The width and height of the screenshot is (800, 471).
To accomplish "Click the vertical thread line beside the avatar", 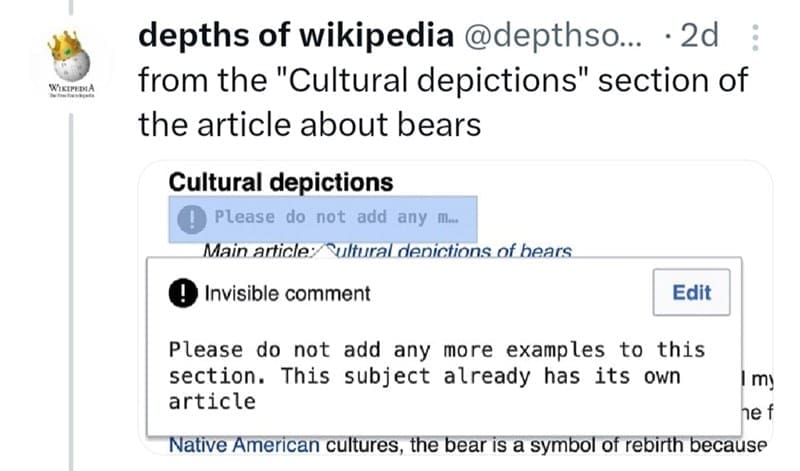I will click(x=69, y=300).
